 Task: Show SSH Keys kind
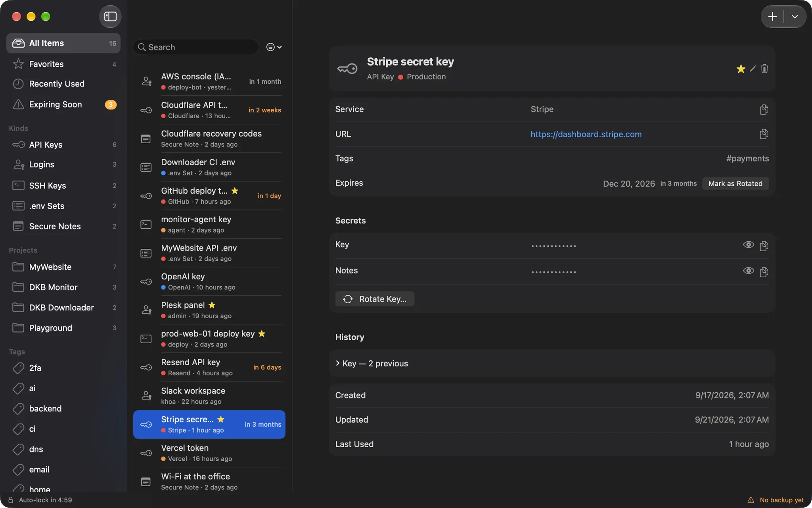[x=63, y=185]
